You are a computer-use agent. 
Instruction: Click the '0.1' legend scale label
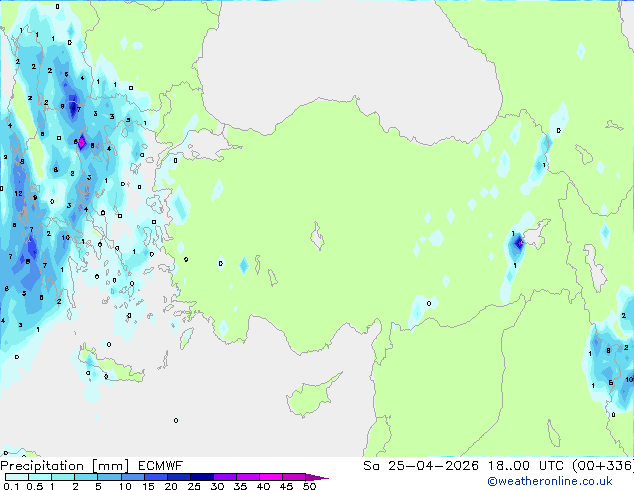[x=11, y=486]
